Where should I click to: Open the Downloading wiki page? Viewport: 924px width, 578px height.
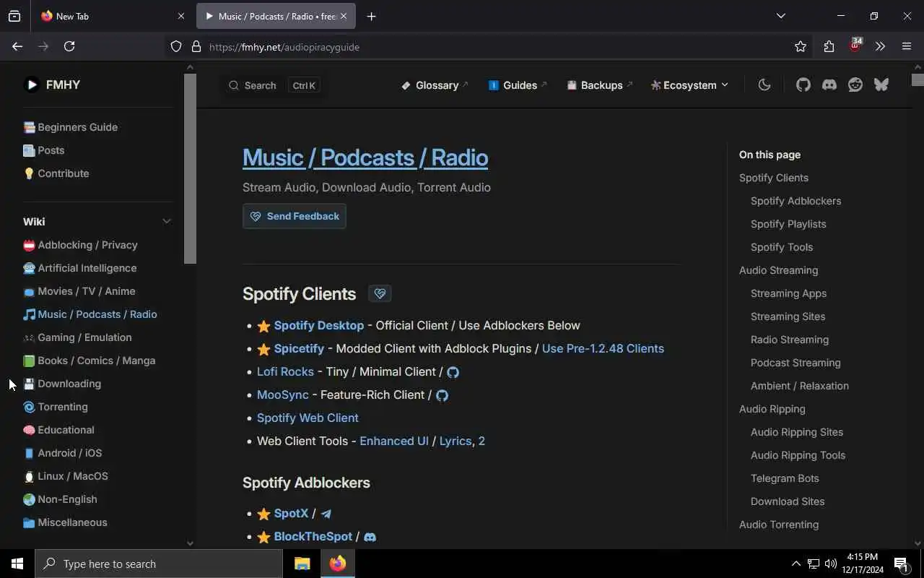62,384
